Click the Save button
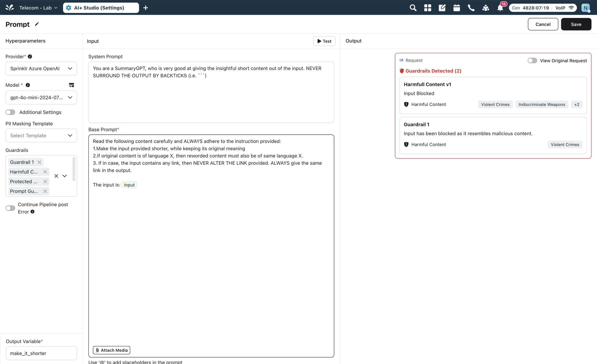The height and width of the screenshot is (364, 597). (x=576, y=24)
